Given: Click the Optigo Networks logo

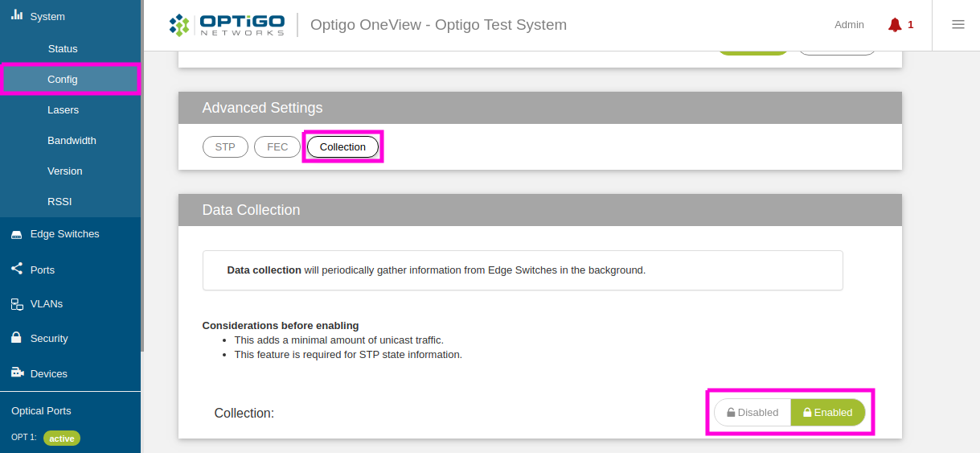Looking at the screenshot, I should pos(227,25).
